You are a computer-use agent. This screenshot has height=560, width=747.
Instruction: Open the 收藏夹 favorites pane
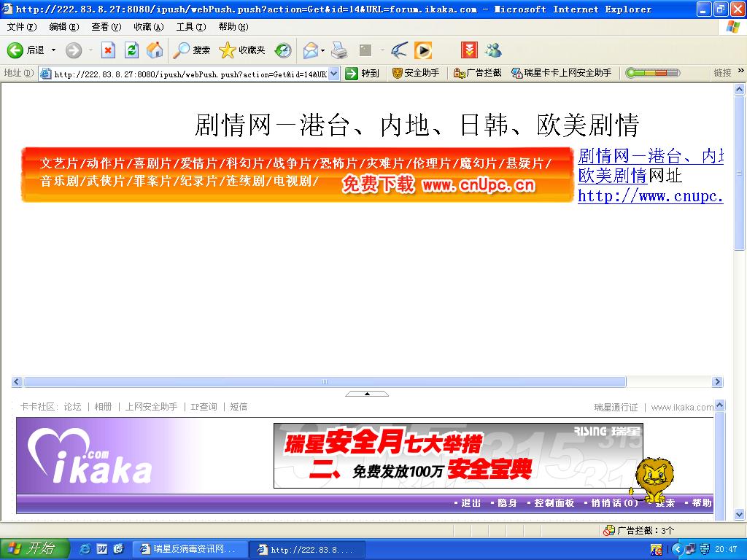pyautogui.click(x=242, y=50)
